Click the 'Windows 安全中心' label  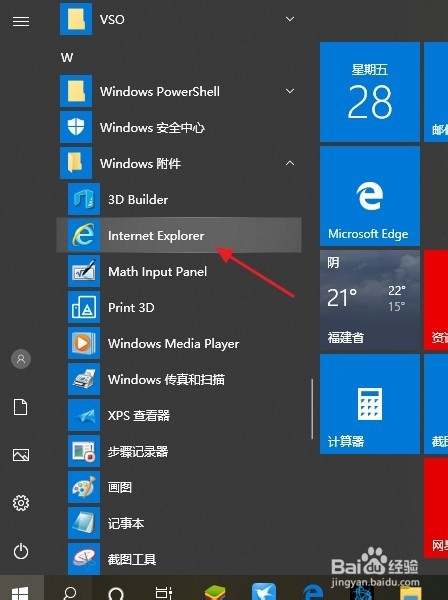152,127
